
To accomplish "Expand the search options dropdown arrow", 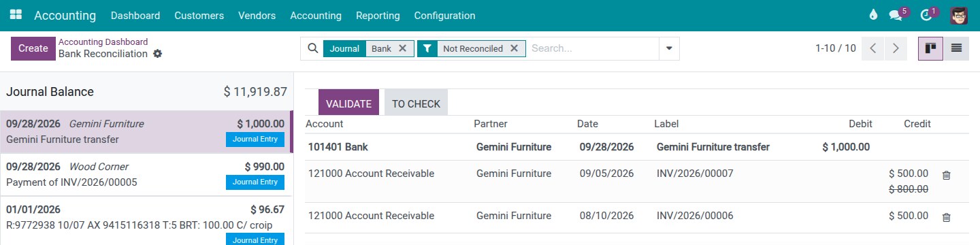I will coord(669,48).
